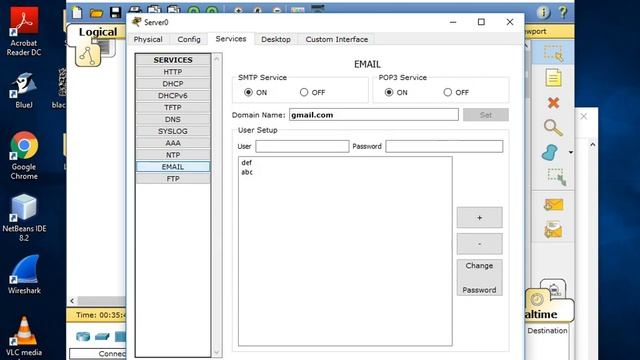Open the Custom Interface tab

coord(337,39)
